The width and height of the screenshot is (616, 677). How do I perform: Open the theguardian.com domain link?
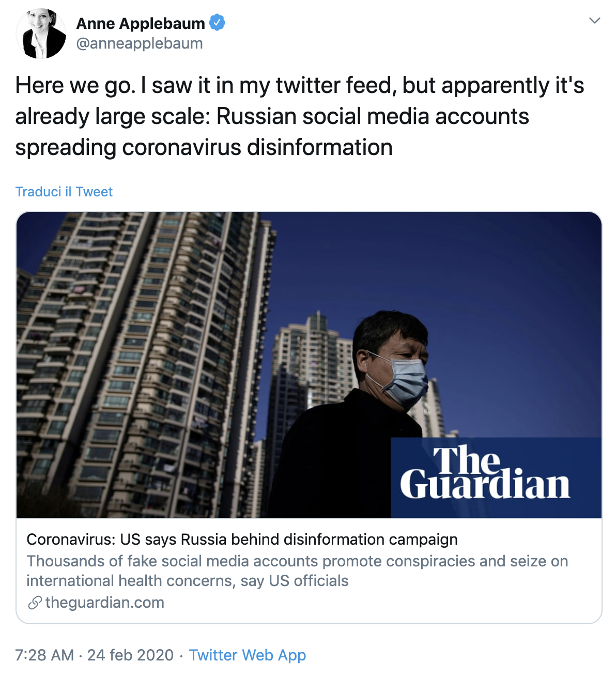[x=105, y=603]
